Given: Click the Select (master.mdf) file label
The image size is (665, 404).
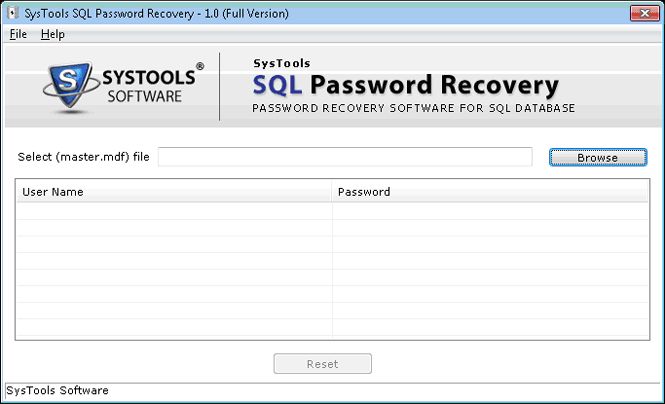Looking at the screenshot, I should 84,157.
